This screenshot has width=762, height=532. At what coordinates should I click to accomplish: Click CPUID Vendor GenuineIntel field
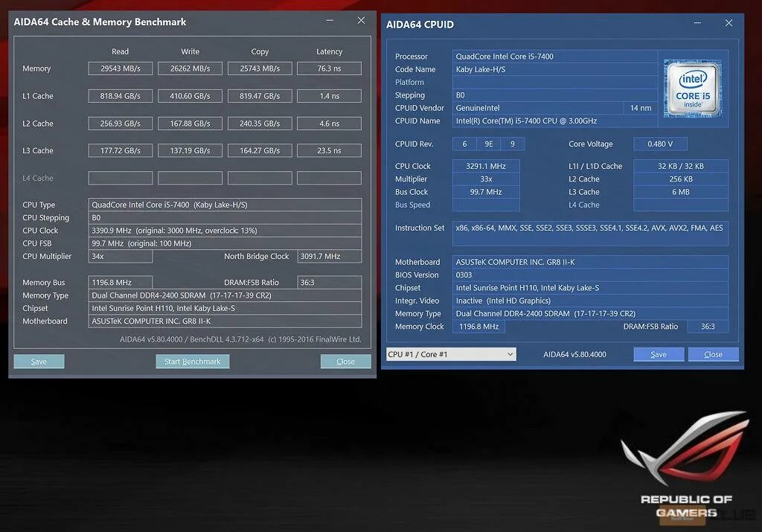(538, 108)
